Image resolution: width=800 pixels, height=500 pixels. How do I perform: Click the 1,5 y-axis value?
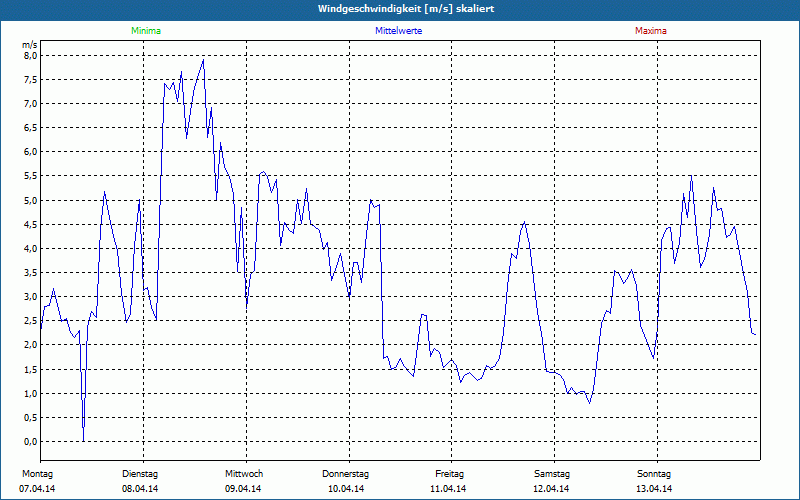[31, 369]
